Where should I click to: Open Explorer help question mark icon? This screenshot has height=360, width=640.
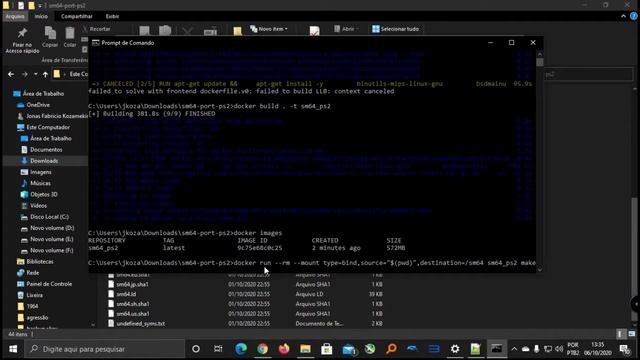(x=633, y=16)
